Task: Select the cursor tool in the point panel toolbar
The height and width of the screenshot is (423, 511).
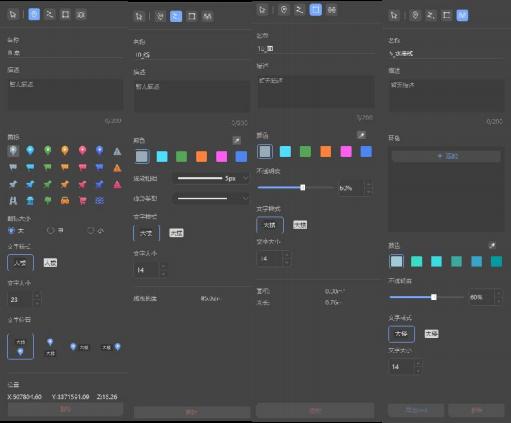Action: 13,14
